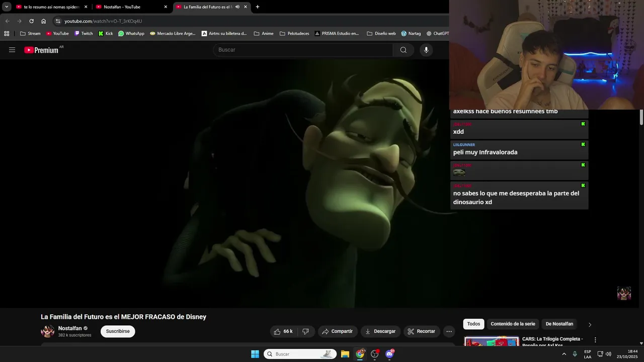Expand the Anime bookmarks folder
This screenshot has width=644, height=362.
coord(264,34)
